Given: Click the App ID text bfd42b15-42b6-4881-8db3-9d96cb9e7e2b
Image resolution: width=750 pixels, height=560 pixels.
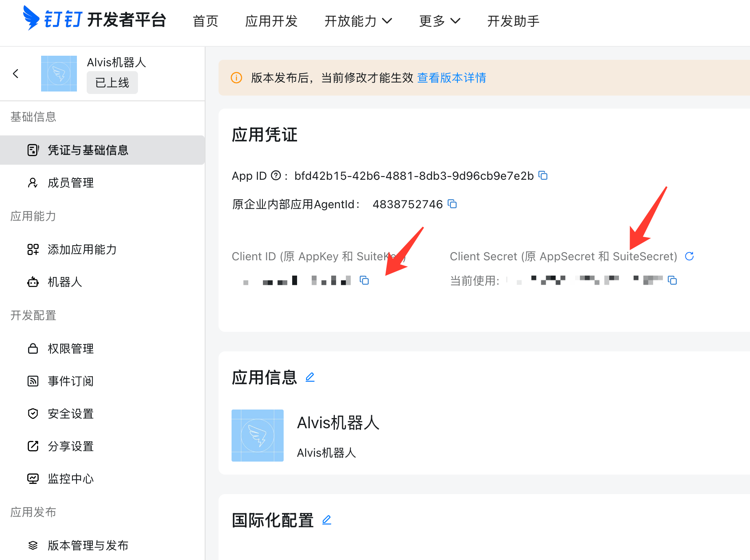Looking at the screenshot, I should click(414, 176).
